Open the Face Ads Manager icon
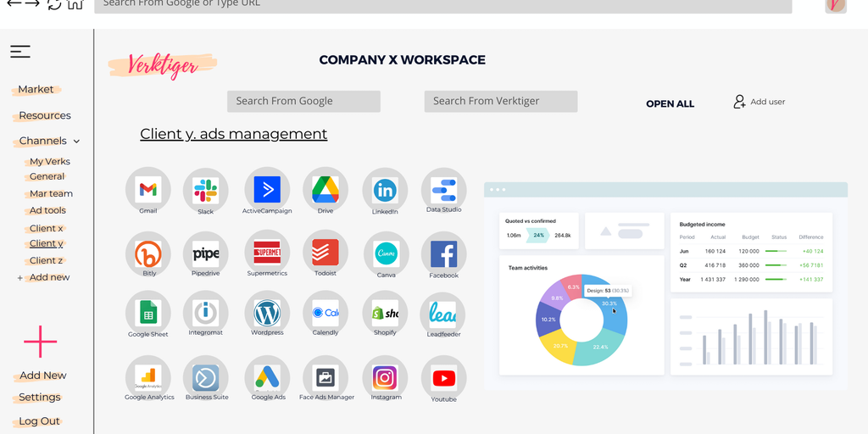 325,378
